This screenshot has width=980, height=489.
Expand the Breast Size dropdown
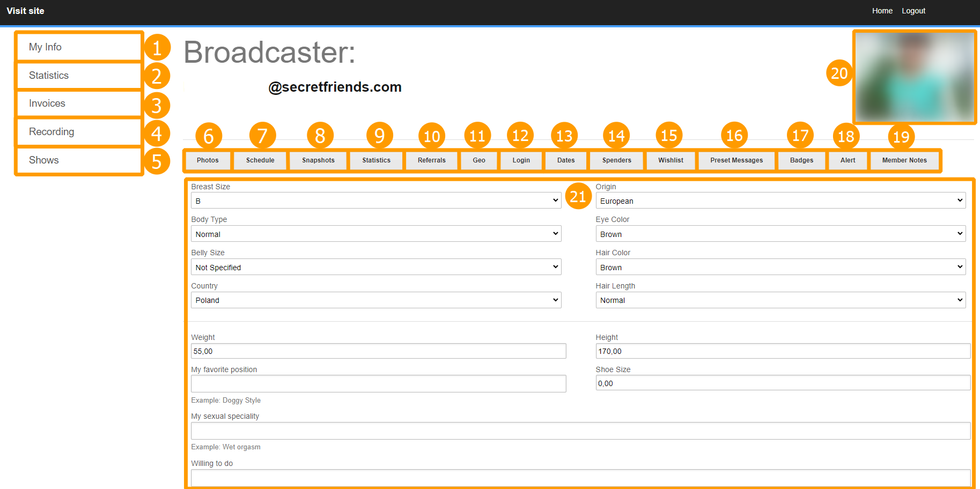point(375,201)
